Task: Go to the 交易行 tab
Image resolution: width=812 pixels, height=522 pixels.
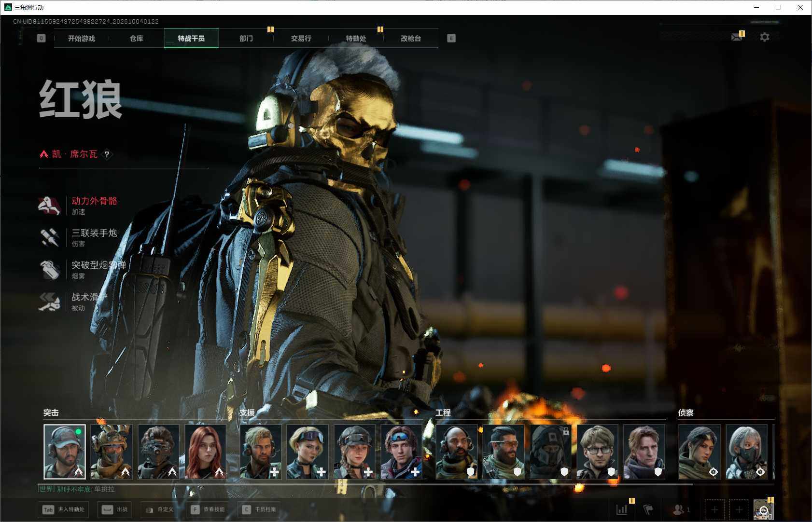Action: [301, 38]
